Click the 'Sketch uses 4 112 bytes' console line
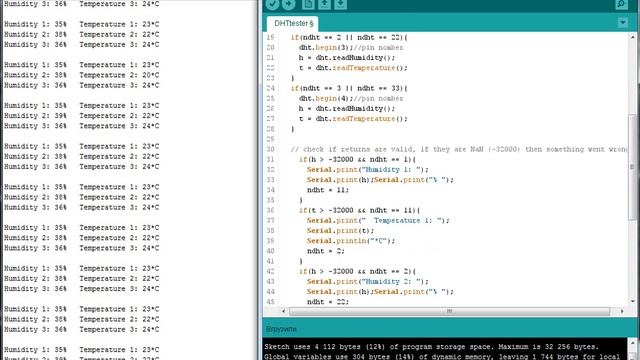Viewport: 640px width, 360px height. (431, 347)
